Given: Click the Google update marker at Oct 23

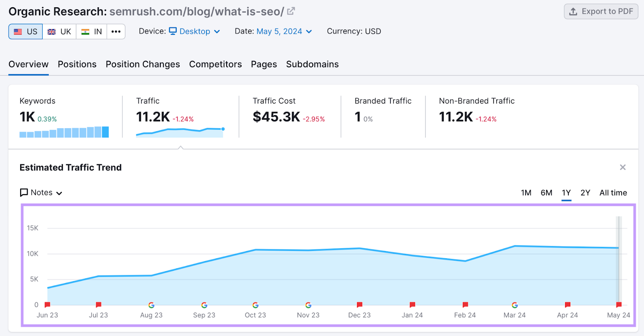Looking at the screenshot, I should tap(256, 305).
